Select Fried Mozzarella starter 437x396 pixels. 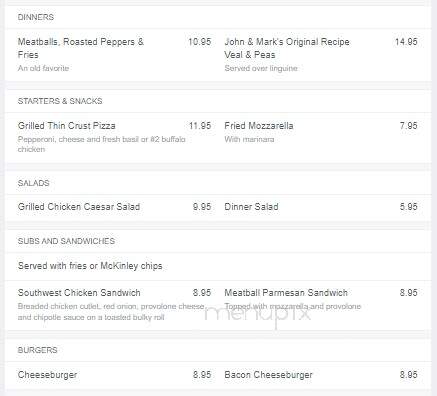point(259,126)
